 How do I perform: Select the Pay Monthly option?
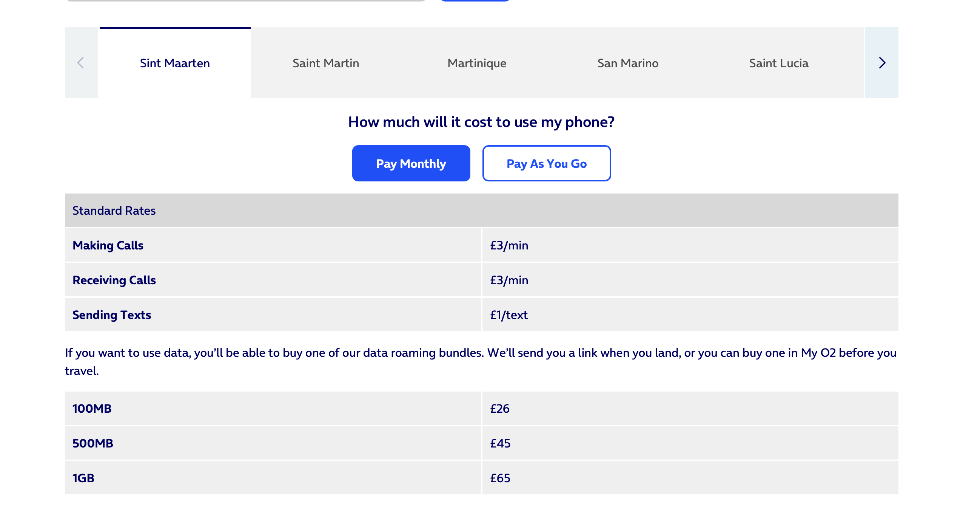[411, 163]
